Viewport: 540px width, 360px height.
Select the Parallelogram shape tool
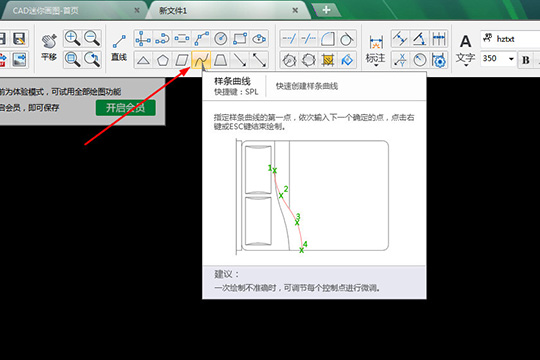point(181,60)
